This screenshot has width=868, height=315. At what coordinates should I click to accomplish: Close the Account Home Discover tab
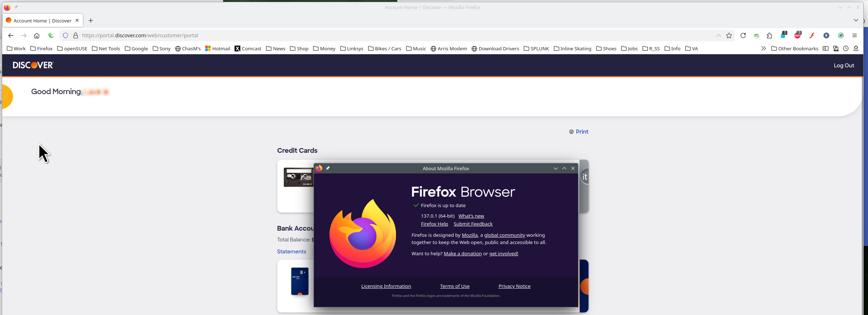(77, 21)
